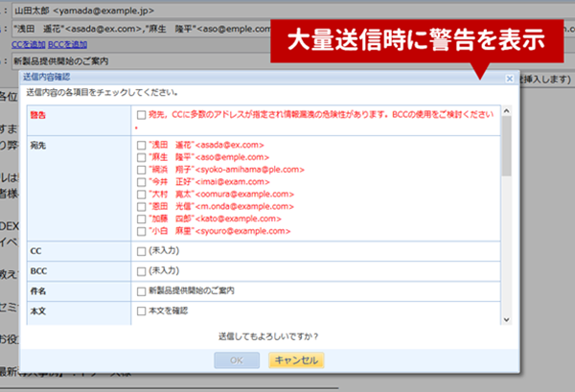Open the CCを追加 link
This screenshot has height=392, width=575.
[29, 44]
